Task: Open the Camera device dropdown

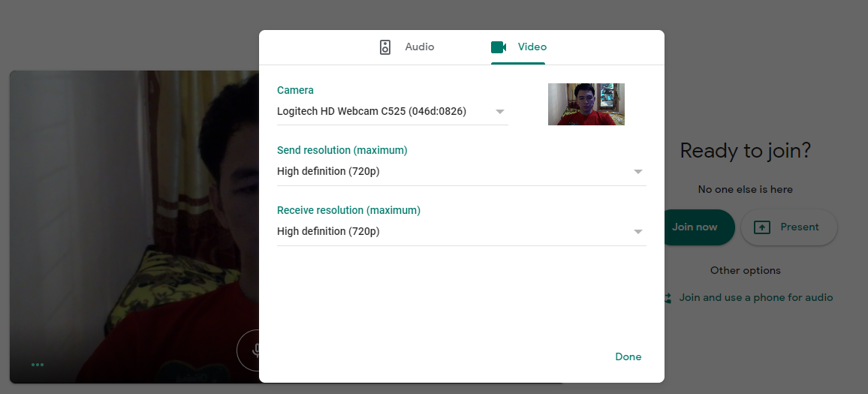Action: (392, 112)
